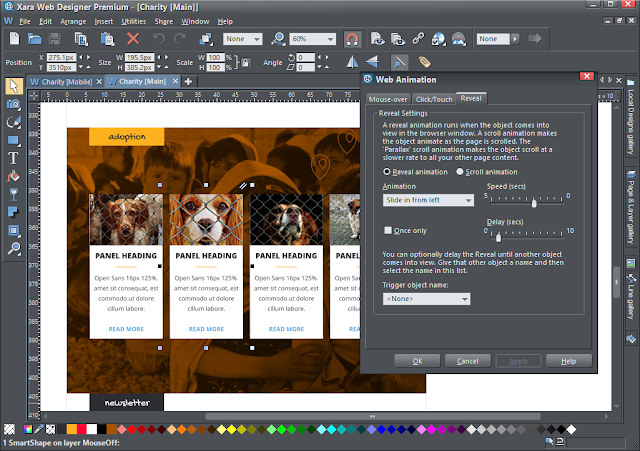This screenshot has height=451, width=640.
Task: Select the Fill tool
Action: point(13,176)
